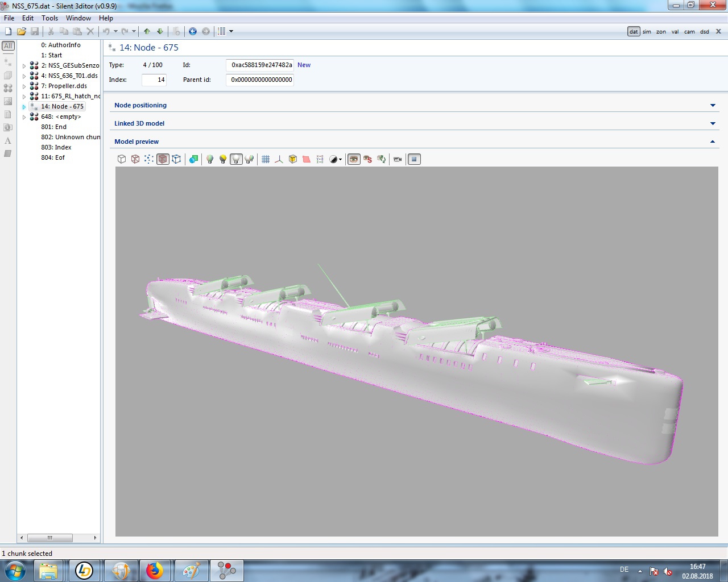Switch to the cam file tab

[x=689, y=32]
